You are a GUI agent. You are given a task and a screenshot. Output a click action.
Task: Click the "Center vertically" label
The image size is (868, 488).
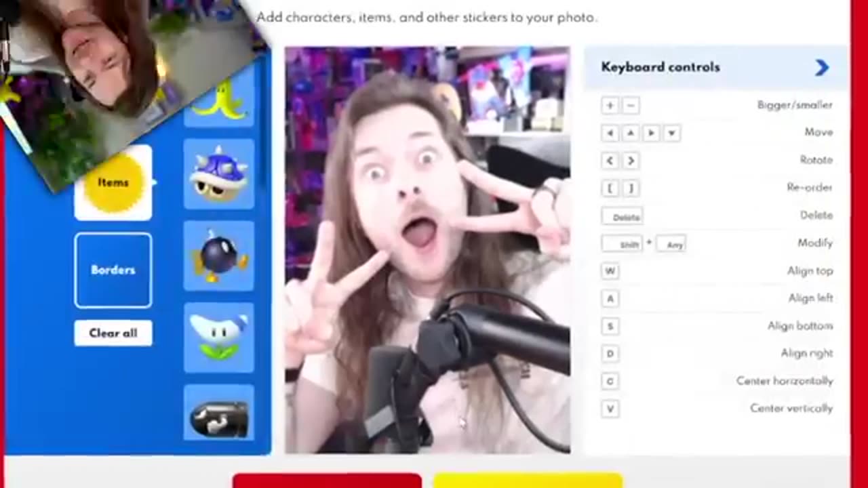click(791, 408)
